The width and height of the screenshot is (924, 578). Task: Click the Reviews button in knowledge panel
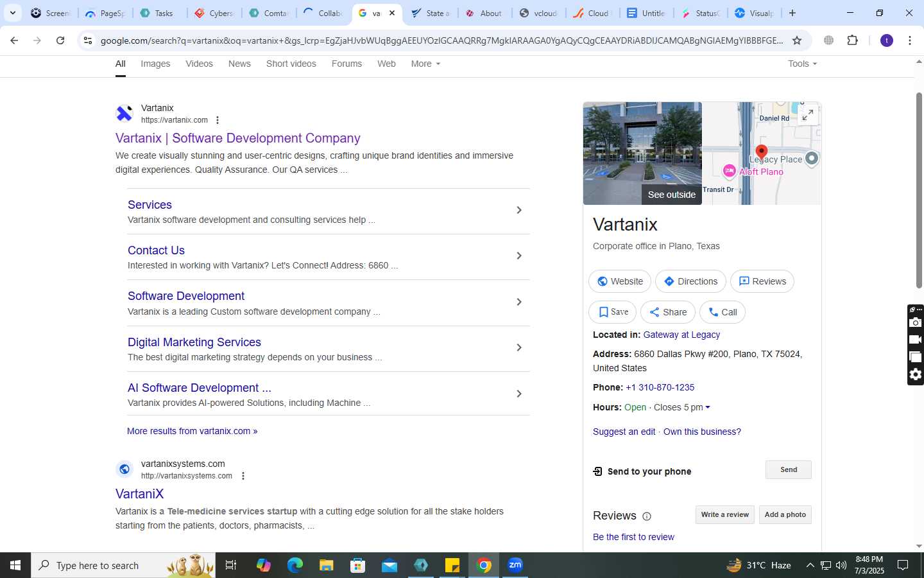[762, 281]
